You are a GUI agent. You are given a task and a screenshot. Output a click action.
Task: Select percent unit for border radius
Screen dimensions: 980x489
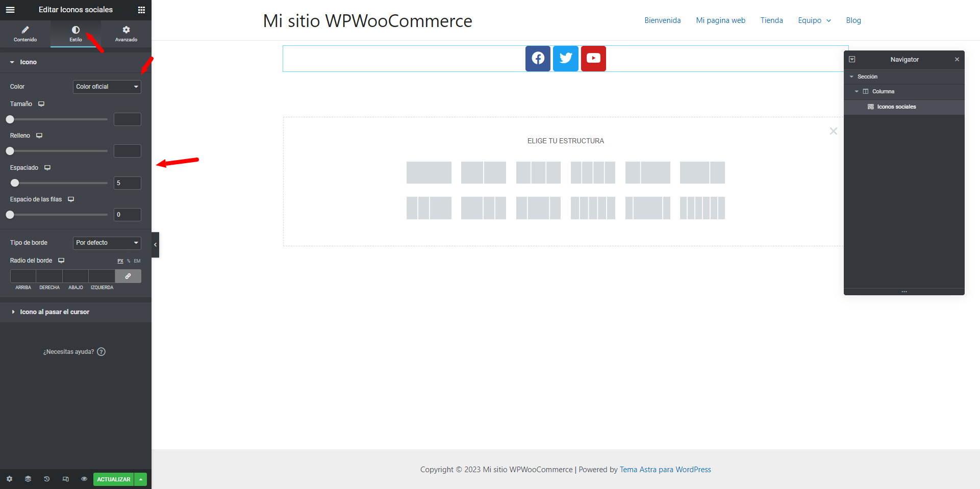[x=129, y=261]
